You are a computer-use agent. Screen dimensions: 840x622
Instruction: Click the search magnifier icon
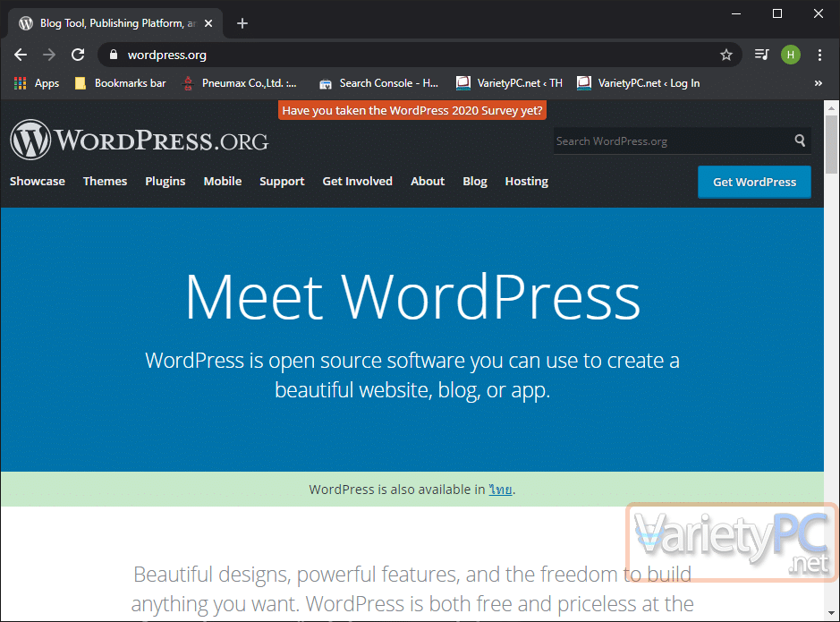[x=800, y=141]
